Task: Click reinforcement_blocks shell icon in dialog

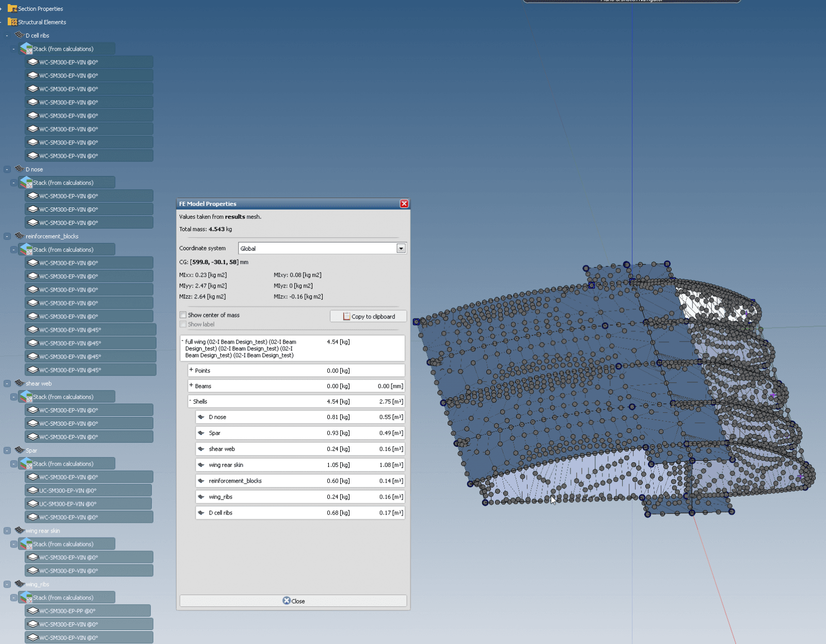Action: pos(201,481)
